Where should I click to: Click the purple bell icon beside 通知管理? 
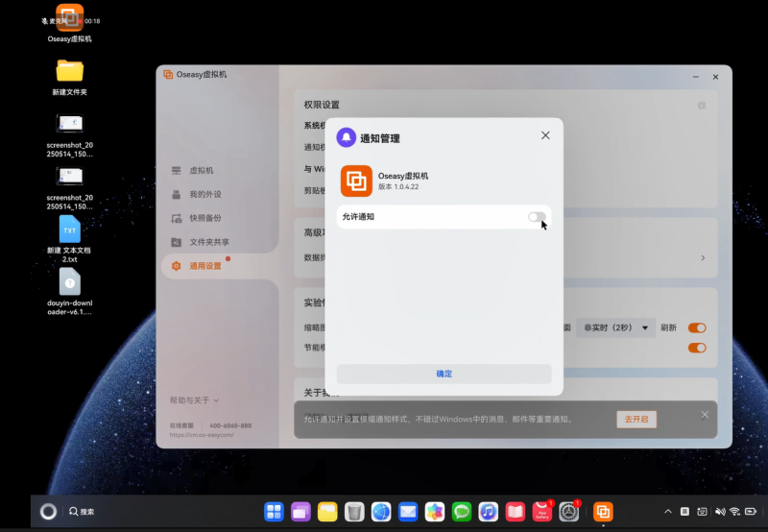(x=346, y=137)
